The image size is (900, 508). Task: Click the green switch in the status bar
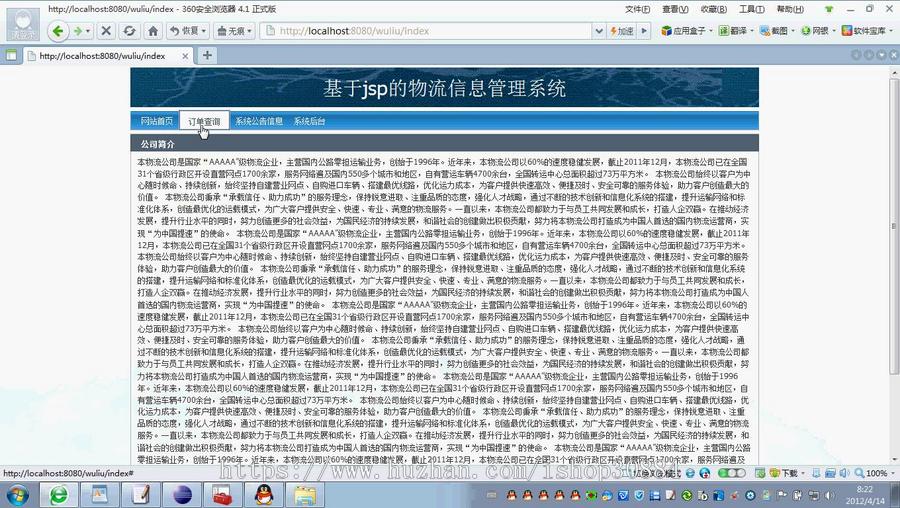731,473
